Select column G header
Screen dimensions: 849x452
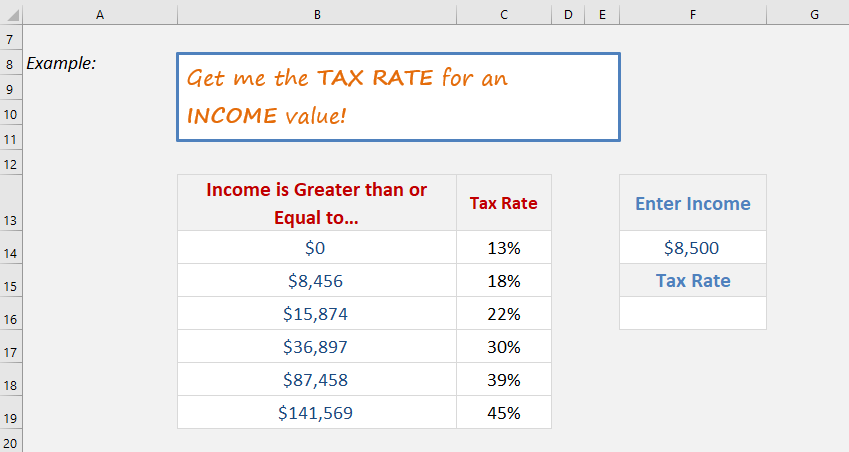[814, 15]
